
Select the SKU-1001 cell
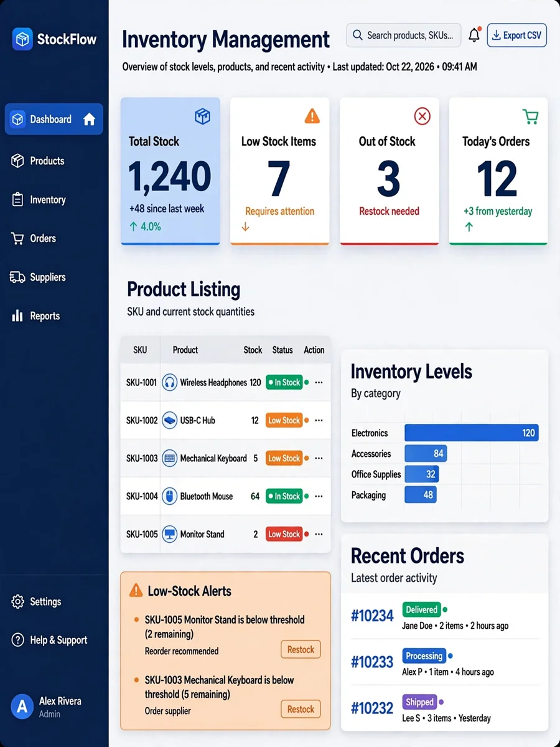click(141, 382)
